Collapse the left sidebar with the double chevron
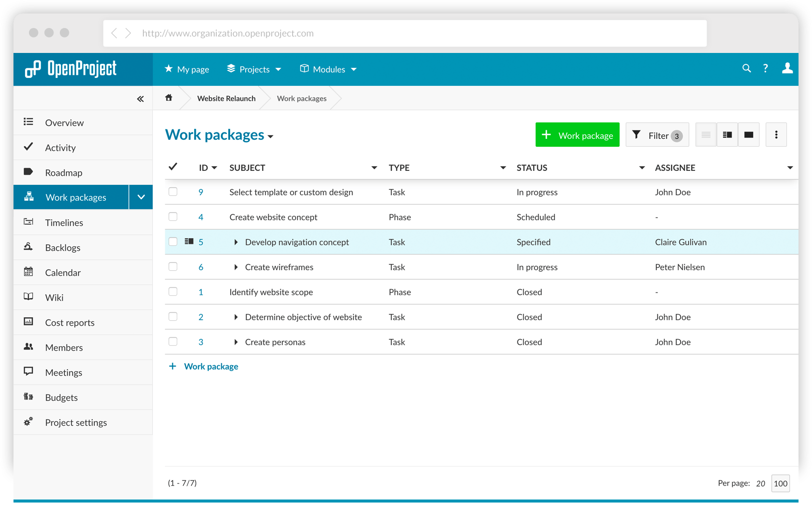The height and width of the screenshot is (518, 812). 140,98
